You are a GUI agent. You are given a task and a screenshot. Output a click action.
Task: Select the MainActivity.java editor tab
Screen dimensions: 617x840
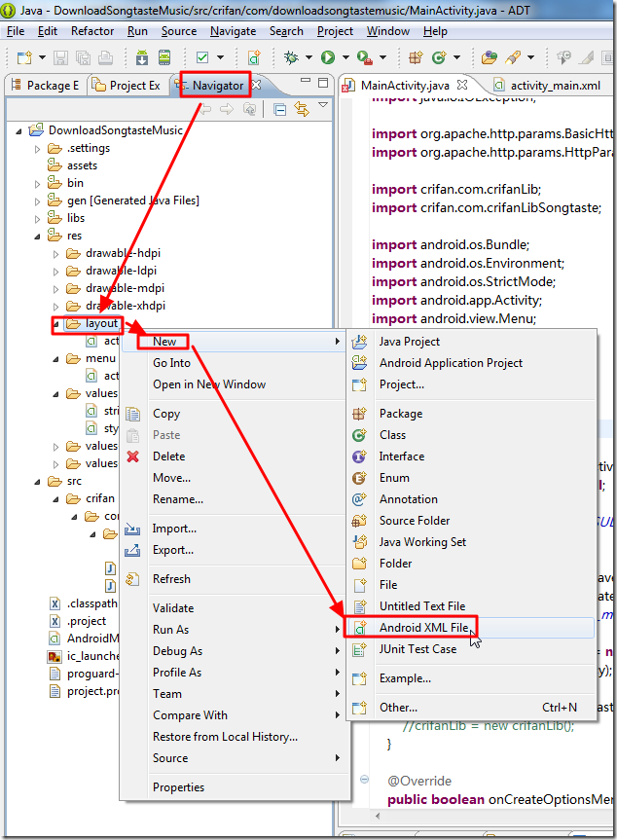(x=406, y=86)
